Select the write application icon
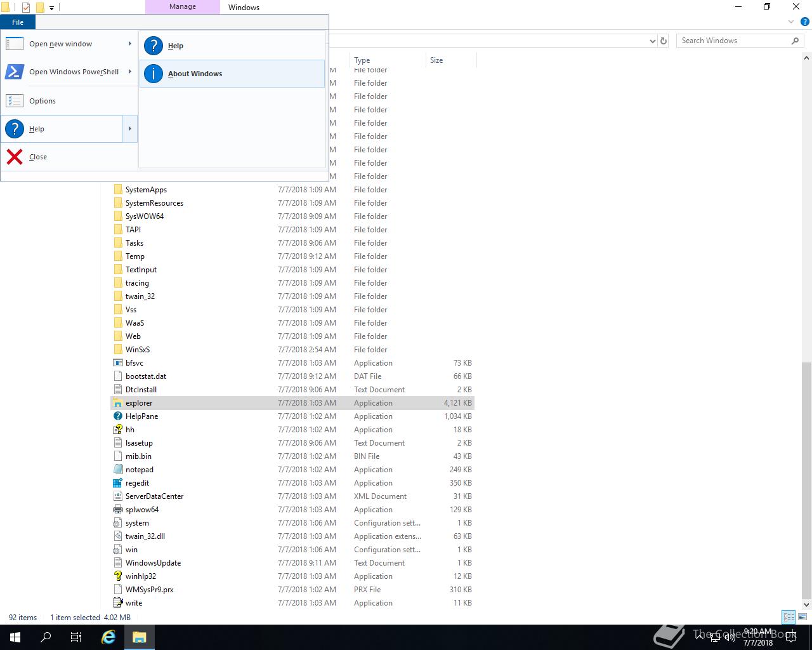The image size is (812, 650). click(117, 603)
